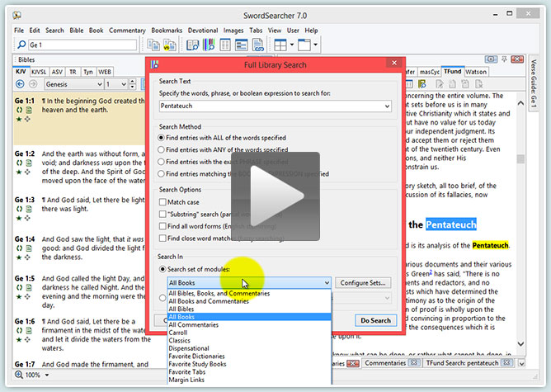The image size is (551, 392).
Task: Open the chapter number dropdown
Action: [x=124, y=84]
